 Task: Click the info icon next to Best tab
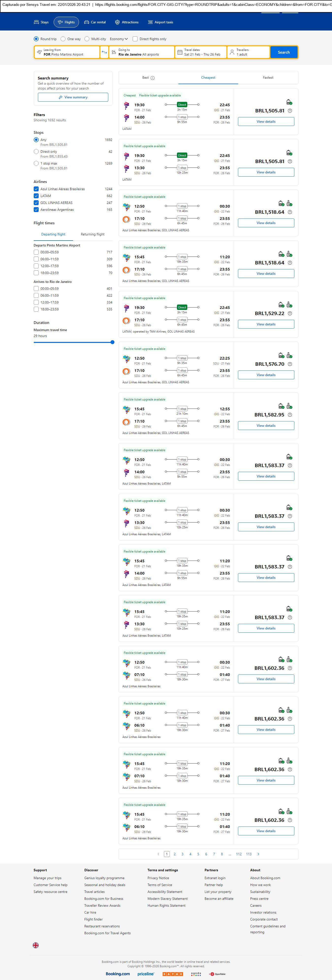pos(153,78)
